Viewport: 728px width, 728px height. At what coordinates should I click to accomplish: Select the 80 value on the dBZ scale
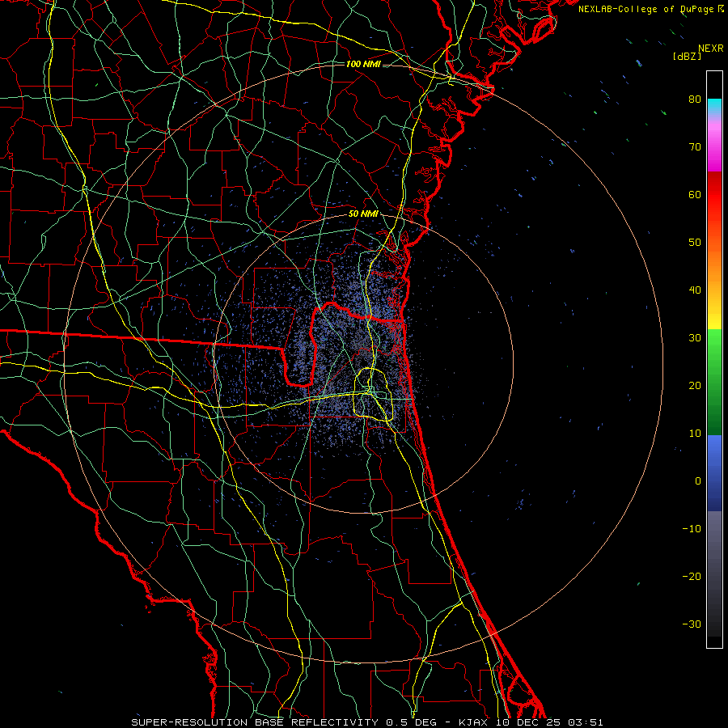(695, 99)
